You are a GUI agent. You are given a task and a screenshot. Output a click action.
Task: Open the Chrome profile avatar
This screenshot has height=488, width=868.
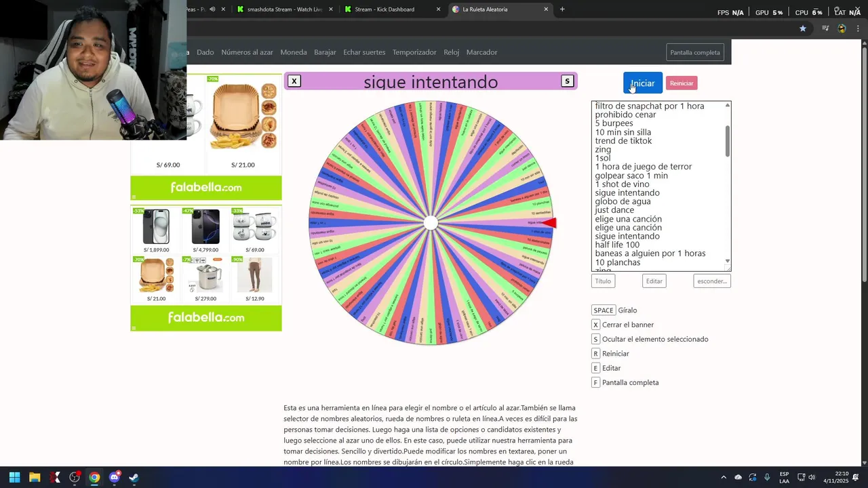(842, 28)
